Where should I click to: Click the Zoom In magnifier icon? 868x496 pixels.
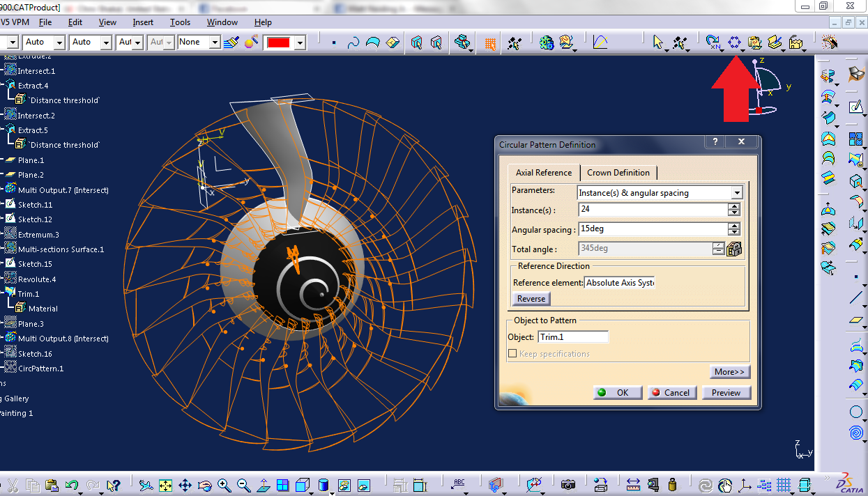224,485
